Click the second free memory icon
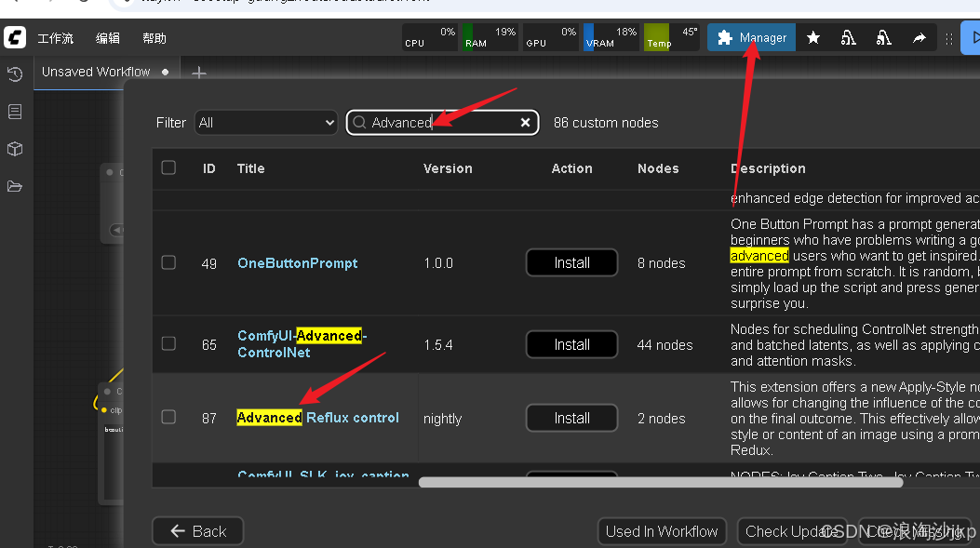The height and width of the screenshot is (548, 980). tap(883, 38)
